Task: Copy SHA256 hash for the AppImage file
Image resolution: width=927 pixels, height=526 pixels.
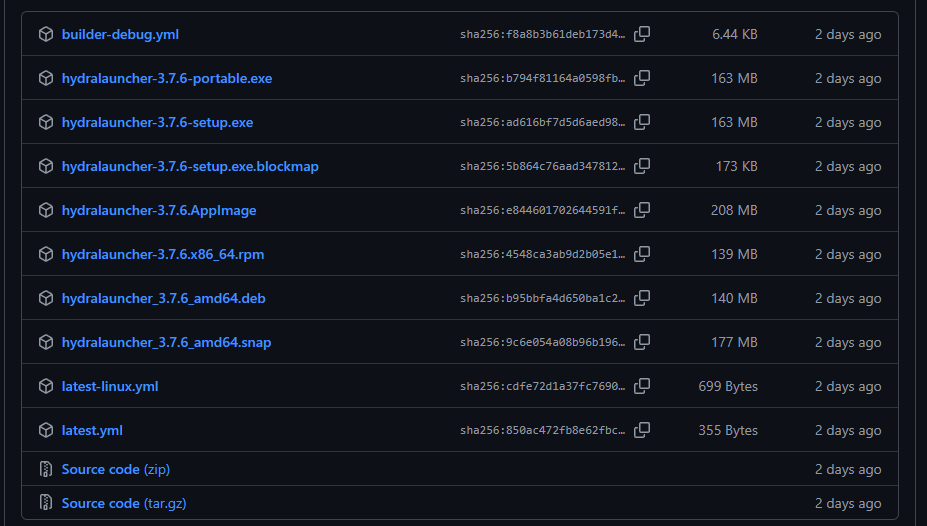Action: pos(642,210)
